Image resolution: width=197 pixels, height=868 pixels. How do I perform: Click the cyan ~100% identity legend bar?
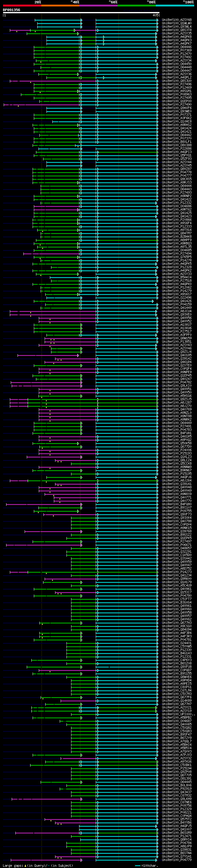[175, 6]
